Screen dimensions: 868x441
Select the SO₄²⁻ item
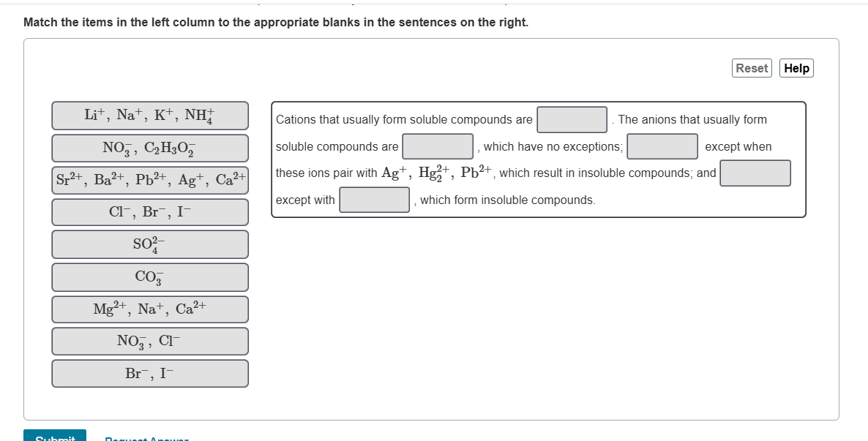point(149,244)
